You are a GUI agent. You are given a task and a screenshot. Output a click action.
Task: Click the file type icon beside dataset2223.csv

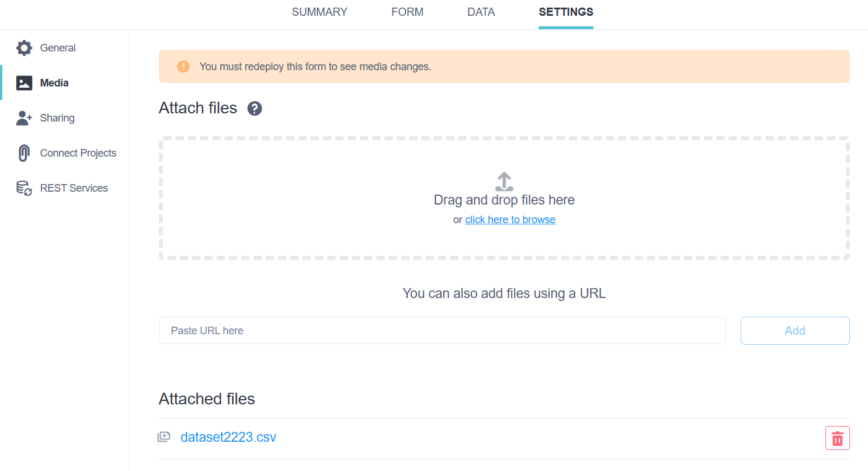click(164, 437)
